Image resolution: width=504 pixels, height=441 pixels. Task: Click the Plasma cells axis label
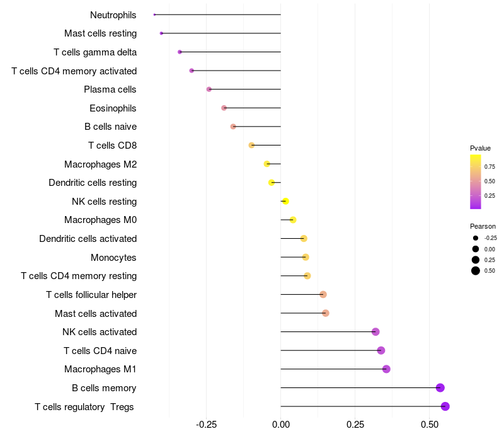coord(110,89)
